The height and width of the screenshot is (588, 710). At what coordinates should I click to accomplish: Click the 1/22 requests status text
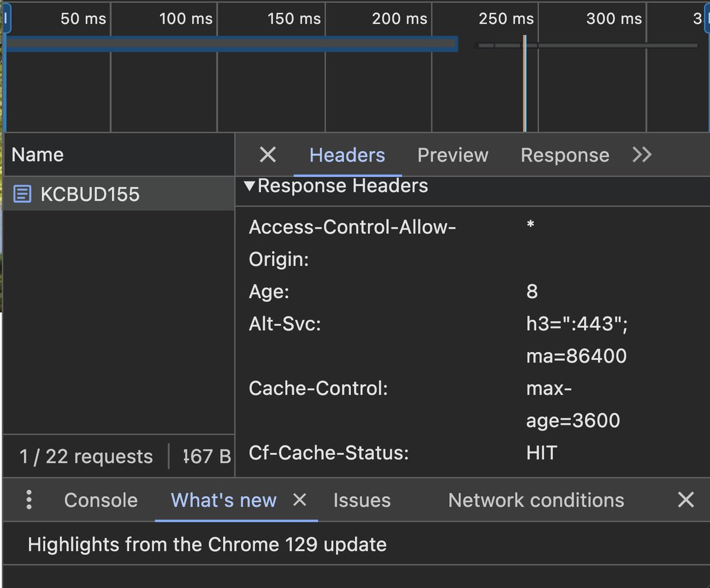click(x=86, y=456)
